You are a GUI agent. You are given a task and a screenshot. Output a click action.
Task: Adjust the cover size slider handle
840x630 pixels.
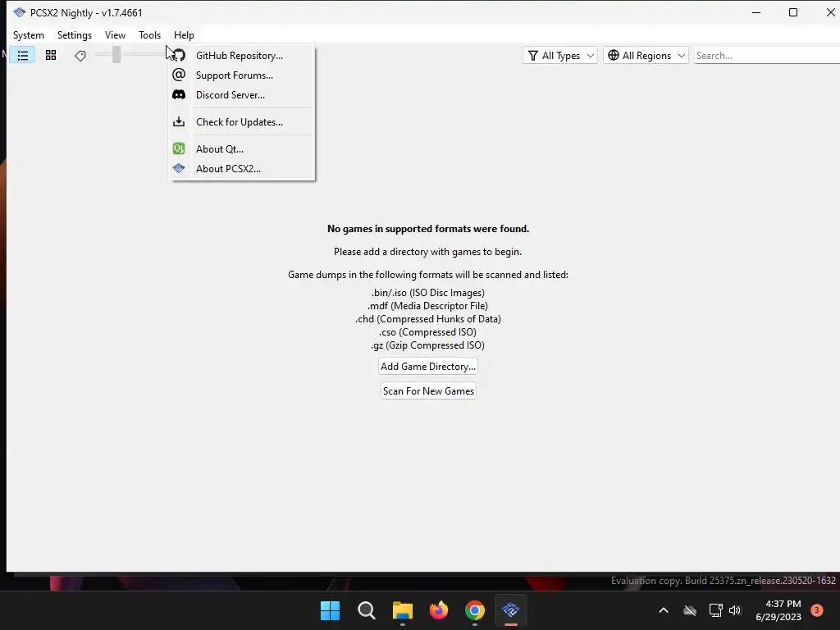(116, 55)
